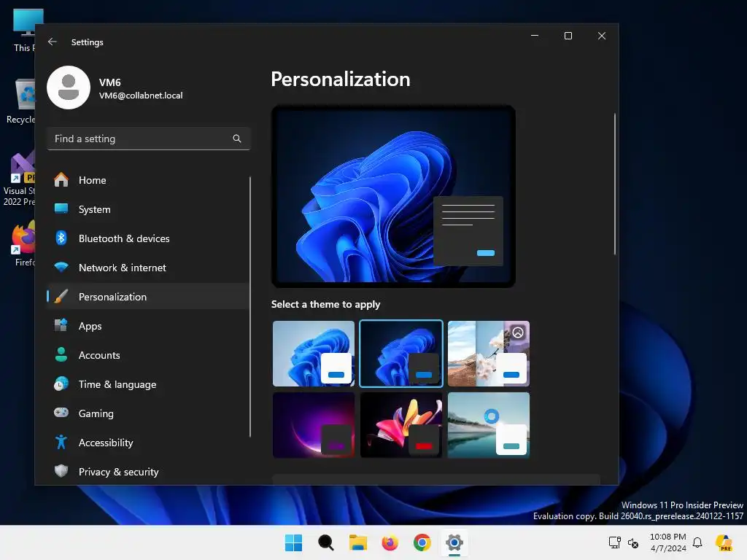Click the Gaming controller icon
Screen dimensions: 747x560
pos(61,413)
